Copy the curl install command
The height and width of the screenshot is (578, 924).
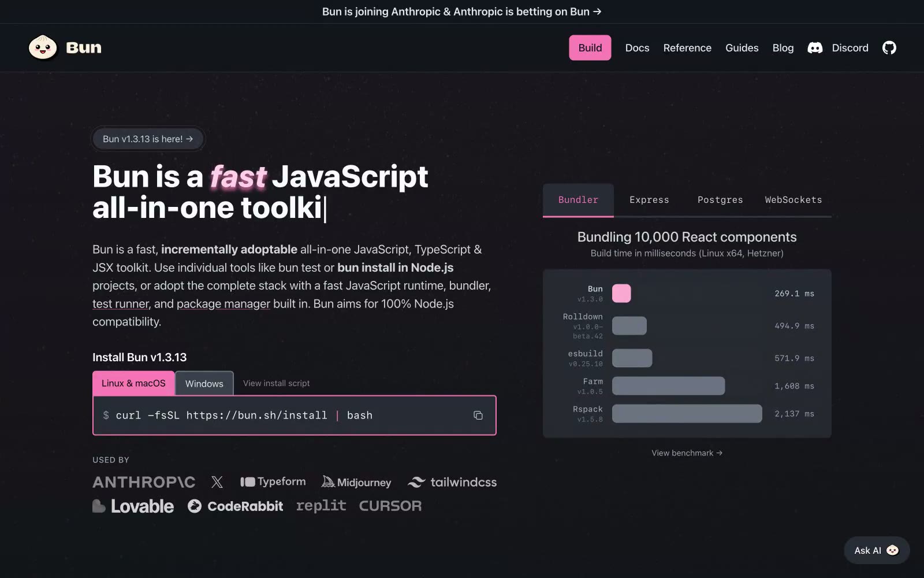tap(478, 415)
